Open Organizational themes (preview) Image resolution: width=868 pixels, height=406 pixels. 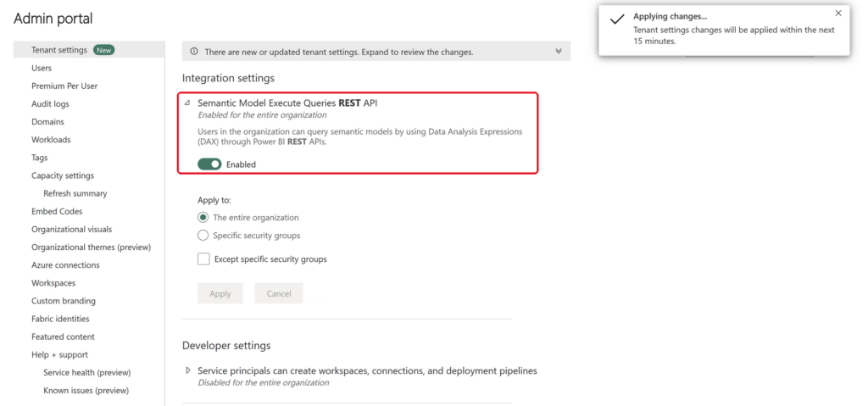[x=92, y=247]
